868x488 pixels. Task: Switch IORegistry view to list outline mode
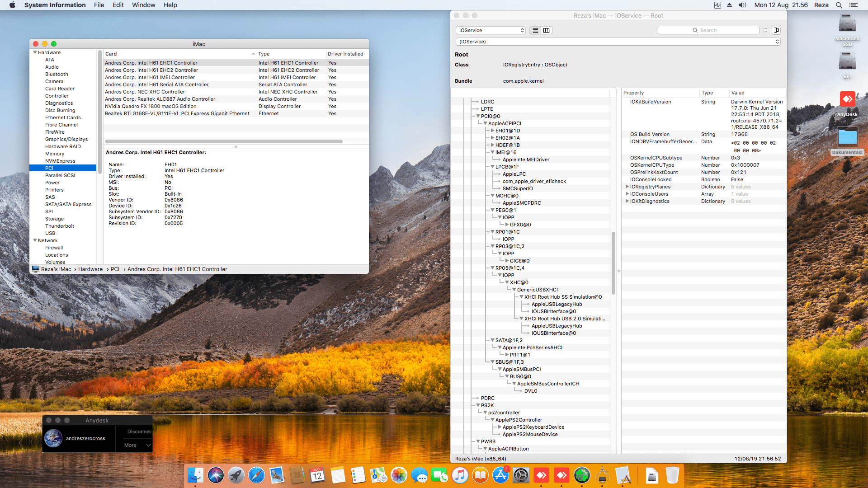(x=535, y=30)
